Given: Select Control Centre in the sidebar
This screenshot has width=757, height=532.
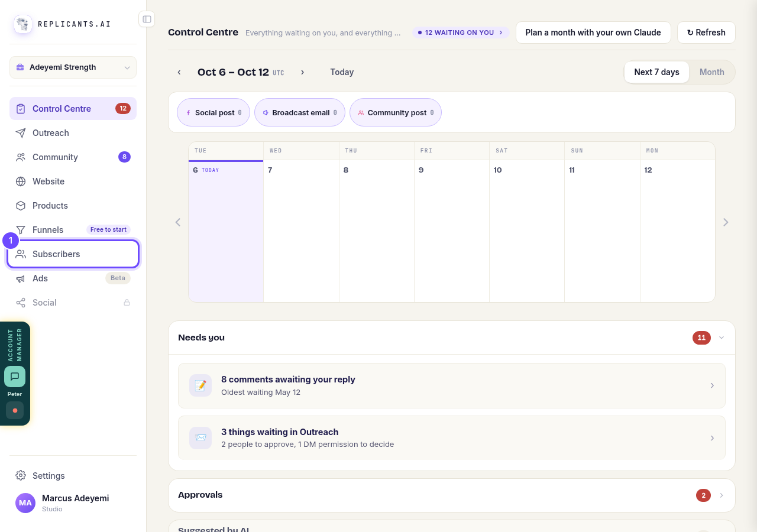Looking at the screenshot, I should [x=73, y=109].
